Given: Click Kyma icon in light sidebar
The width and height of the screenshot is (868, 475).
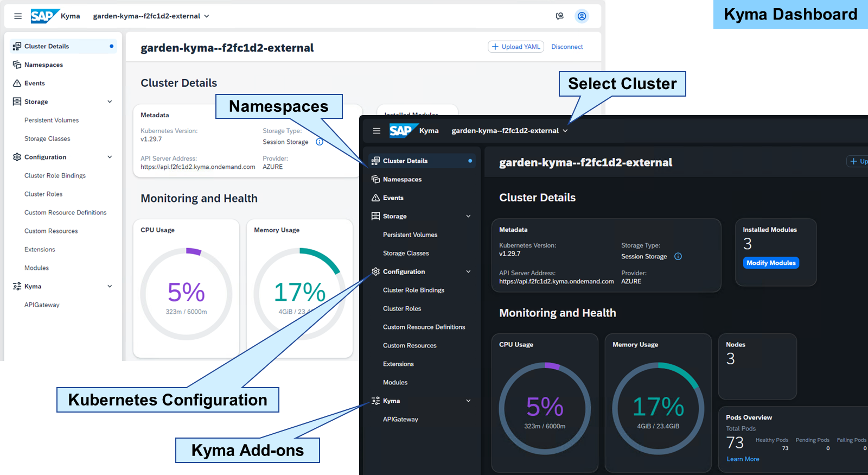Looking at the screenshot, I should 17,286.
